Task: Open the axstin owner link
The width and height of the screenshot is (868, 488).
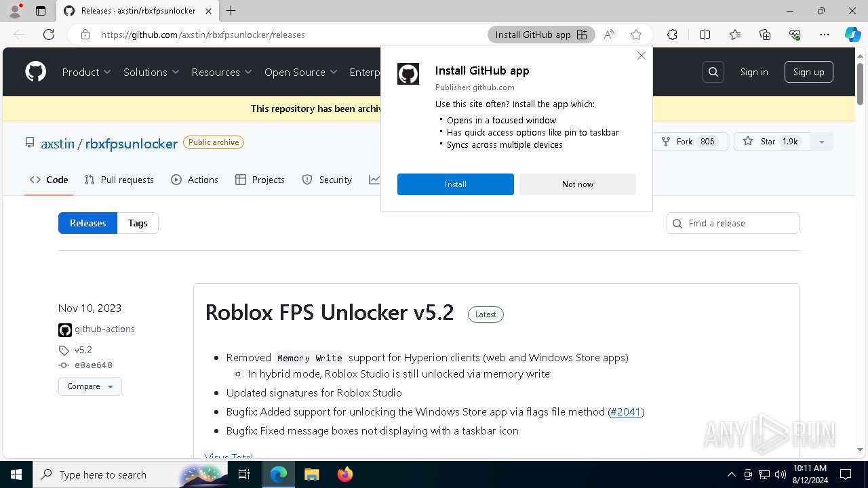Action: pos(58,144)
